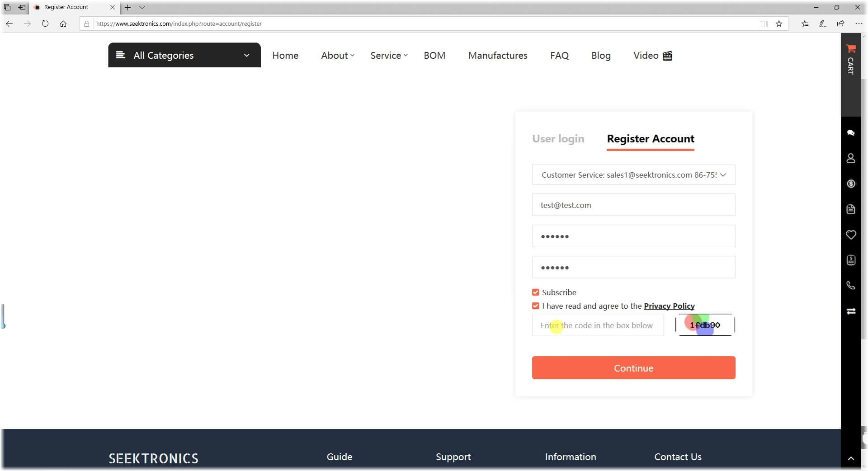Uncheck the Privacy Policy agreement checkbox

tap(536, 306)
